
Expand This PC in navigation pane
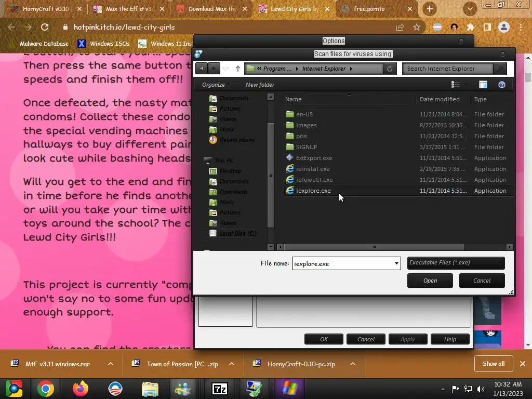[219, 161]
